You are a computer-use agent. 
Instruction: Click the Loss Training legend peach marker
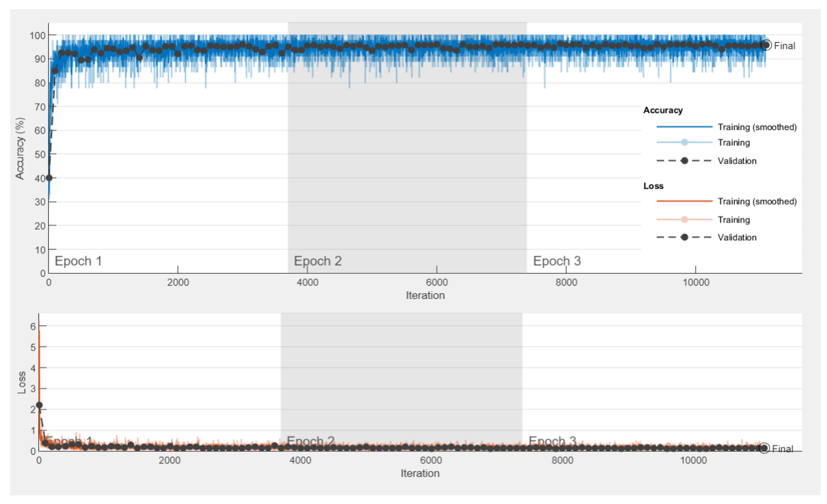(684, 220)
